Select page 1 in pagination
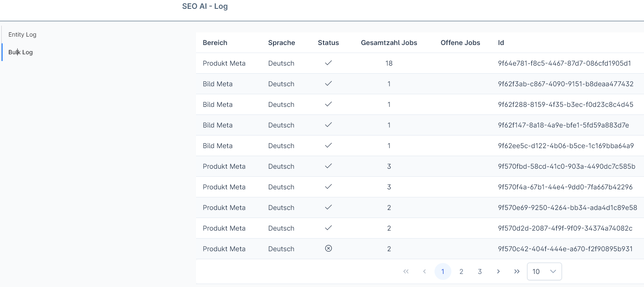Image resolution: width=644 pixels, height=287 pixels. (x=443, y=271)
